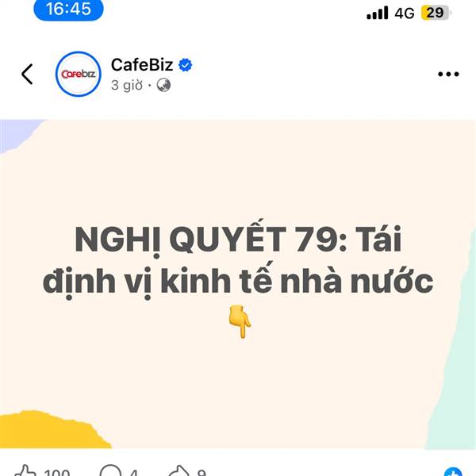Share the post with arrow icon
This screenshot has width=476, height=476.
[x=179, y=470]
